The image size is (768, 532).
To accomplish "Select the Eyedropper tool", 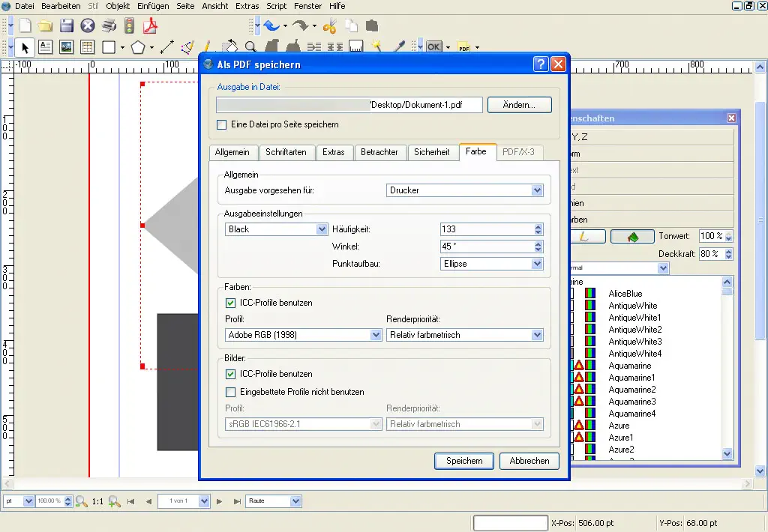I will tap(400, 46).
